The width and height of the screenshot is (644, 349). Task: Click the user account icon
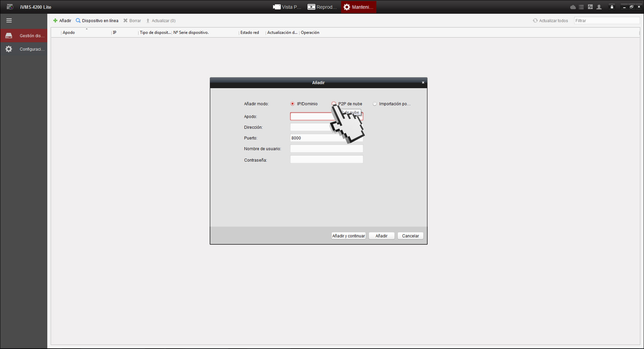(x=599, y=7)
